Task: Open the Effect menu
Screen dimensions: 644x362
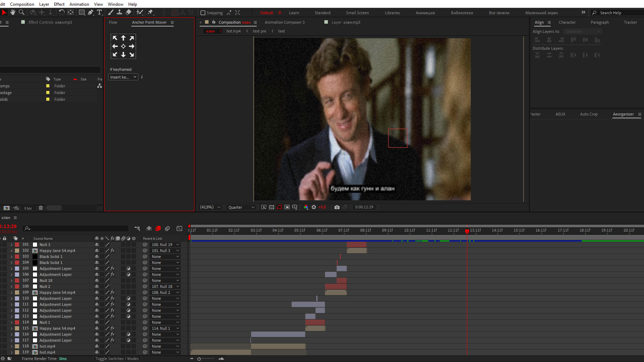Action: tap(59, 4)
